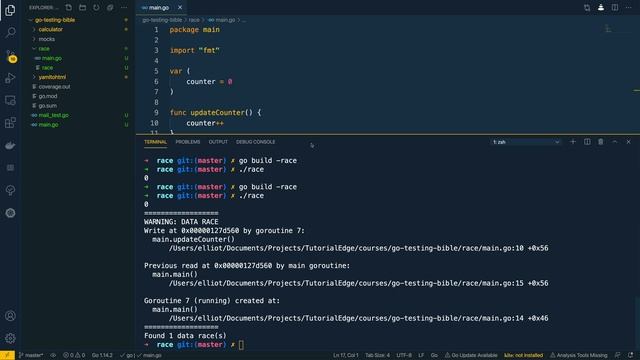
Task: Click main.go in the breadcrumb
Action: (x=225, y=20)
